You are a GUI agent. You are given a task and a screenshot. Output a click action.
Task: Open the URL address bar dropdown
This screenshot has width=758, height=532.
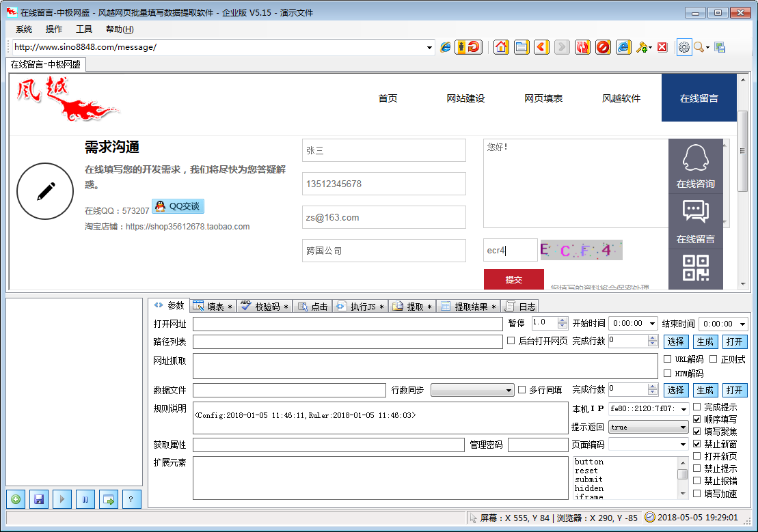tap(429, 47)
